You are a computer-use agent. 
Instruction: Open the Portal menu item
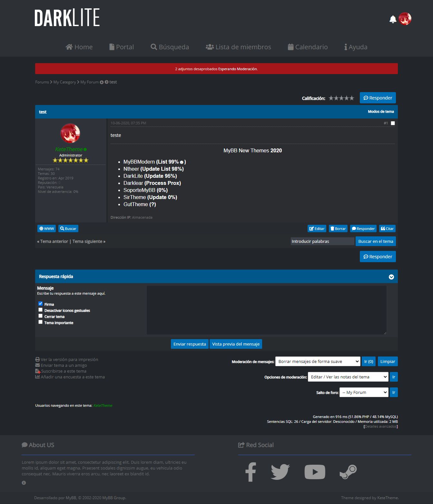pyautogui.click(x=122, y=47)
